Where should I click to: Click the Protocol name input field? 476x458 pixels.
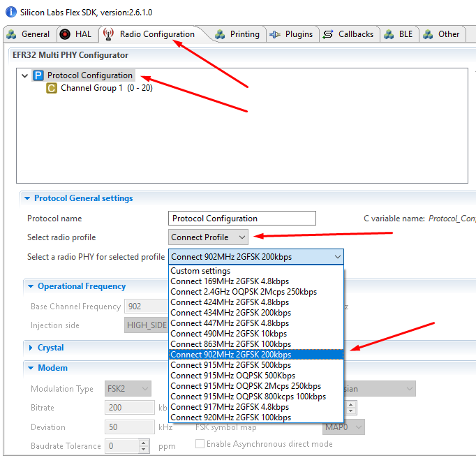[x=242, y=219]
